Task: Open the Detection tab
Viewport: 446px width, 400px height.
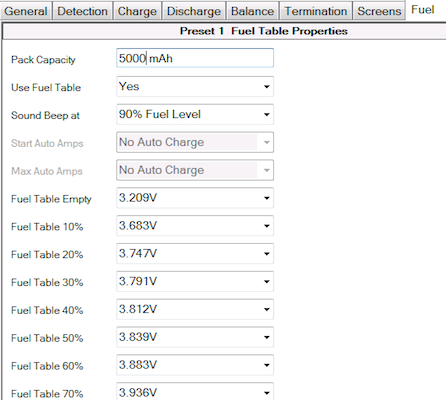Action: click(82, 11)
